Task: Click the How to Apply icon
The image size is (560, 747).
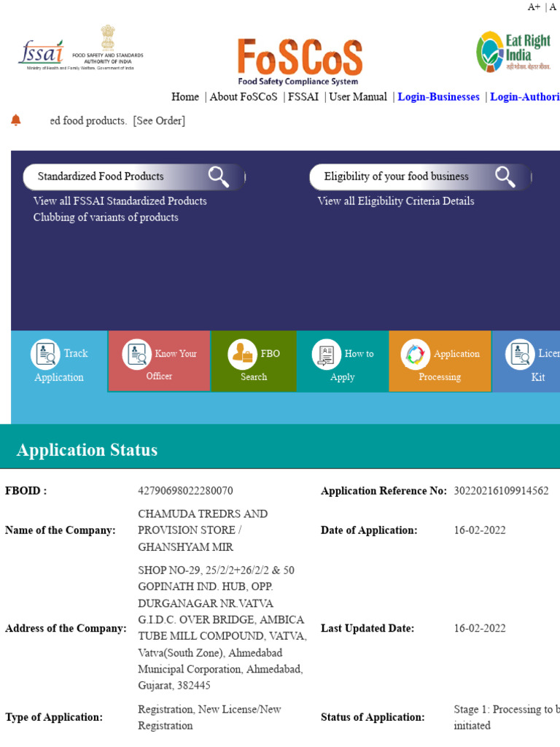Action: click(x=326, y=354)
